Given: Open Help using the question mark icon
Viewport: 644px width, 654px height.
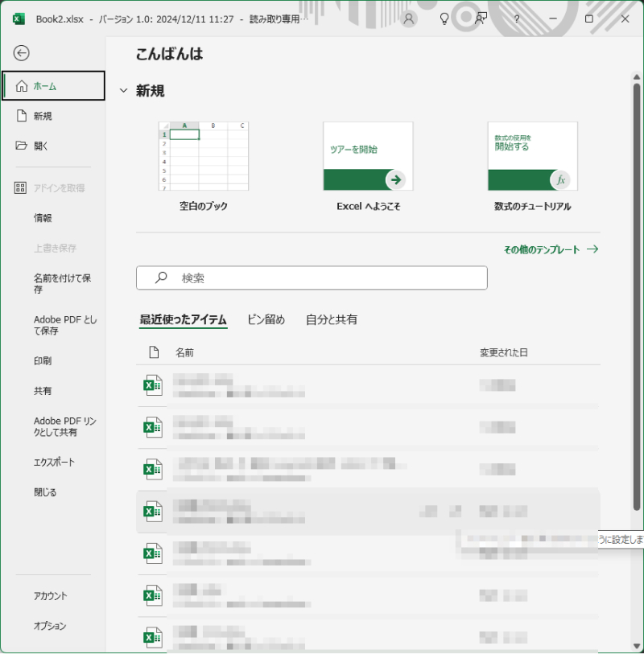Looking at the screenshot, I should pos(517,18).
